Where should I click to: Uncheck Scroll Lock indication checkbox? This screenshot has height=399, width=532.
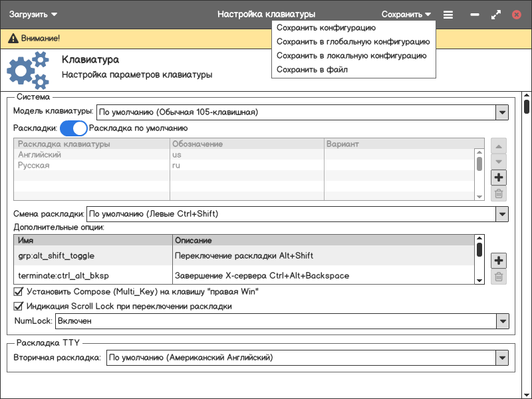click(19, 307)
